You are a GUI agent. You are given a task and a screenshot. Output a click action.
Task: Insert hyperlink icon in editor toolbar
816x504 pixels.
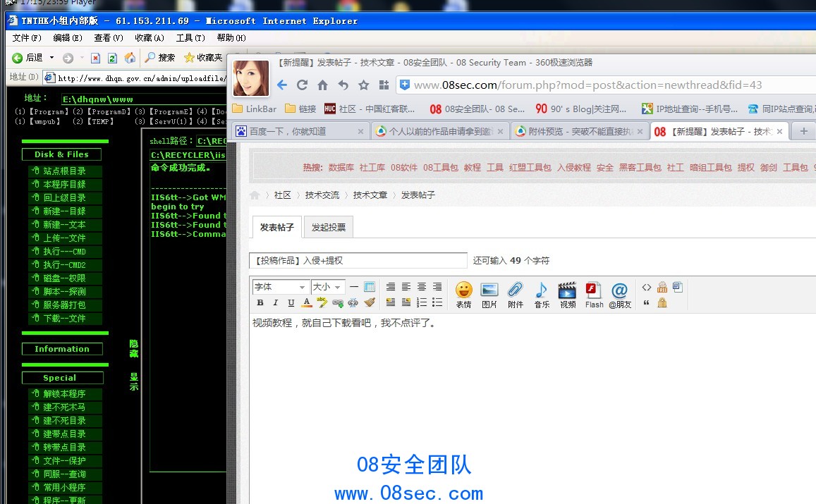tap(338, 302)
